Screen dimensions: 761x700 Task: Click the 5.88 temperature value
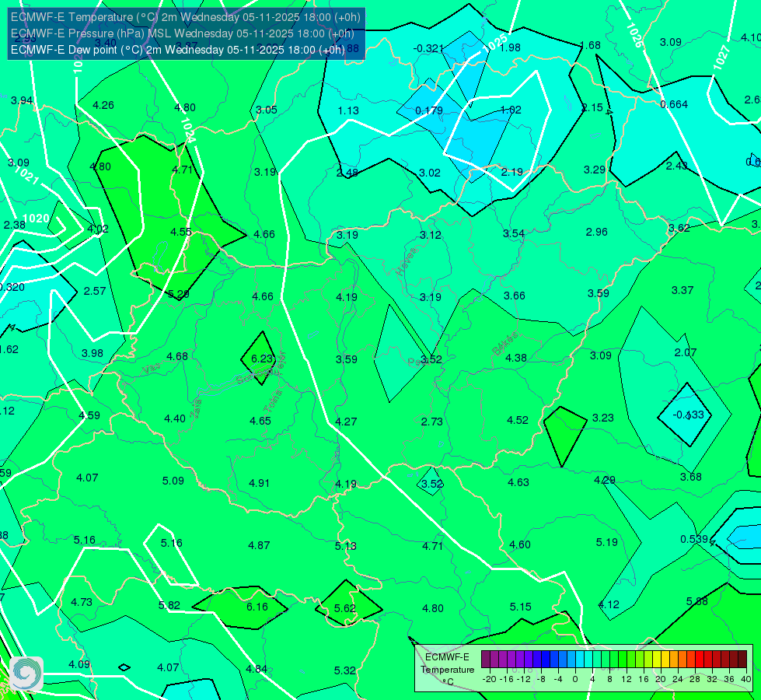coord(697,601)
